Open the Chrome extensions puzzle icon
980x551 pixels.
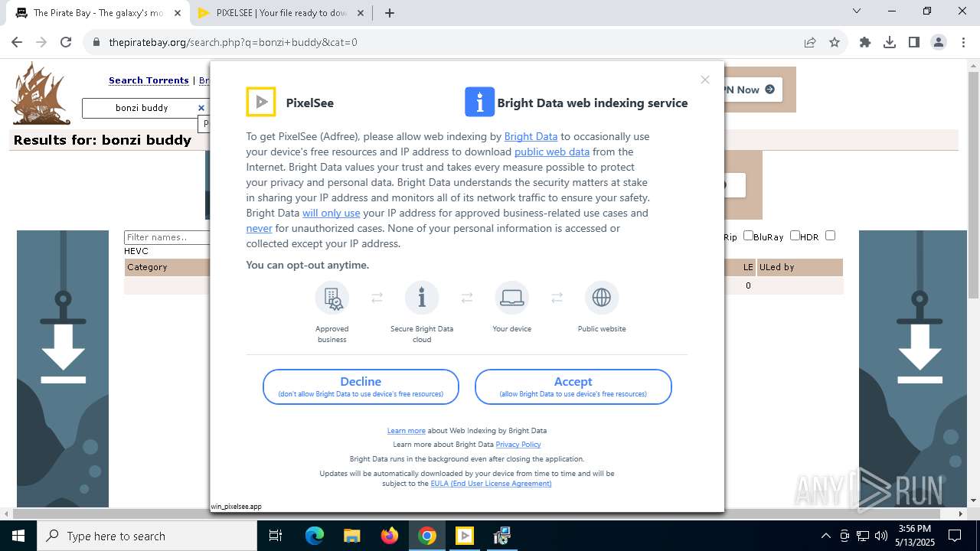pos(865,43)
